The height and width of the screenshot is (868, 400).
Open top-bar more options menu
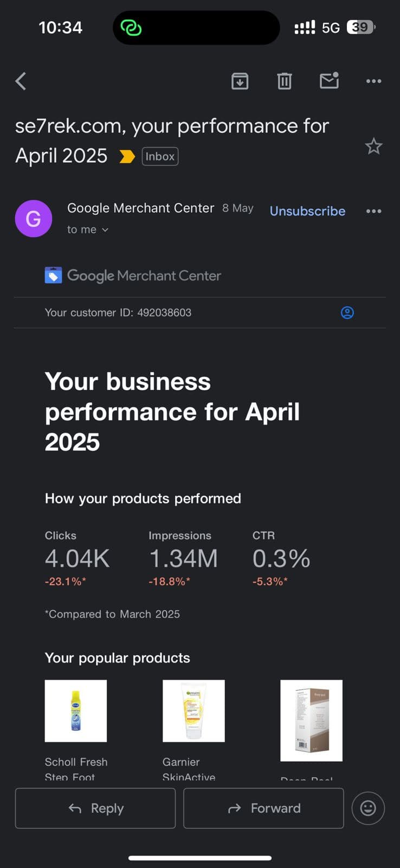point(373,81)
